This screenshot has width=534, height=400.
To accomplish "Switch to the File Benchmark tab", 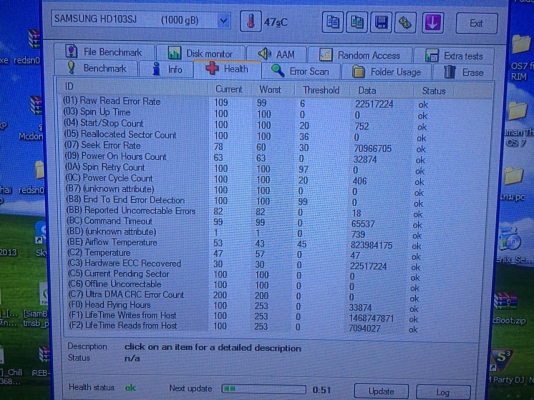I will click(104, 52).
